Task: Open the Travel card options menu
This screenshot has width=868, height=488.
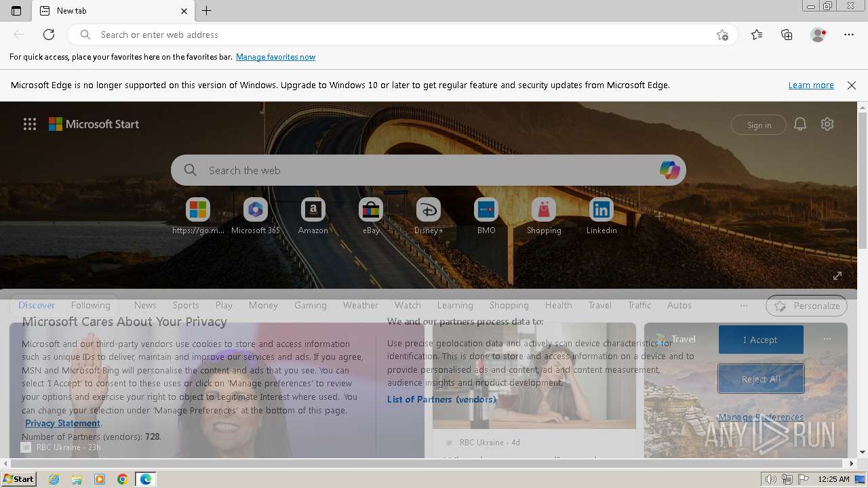Action: point(827,339)
